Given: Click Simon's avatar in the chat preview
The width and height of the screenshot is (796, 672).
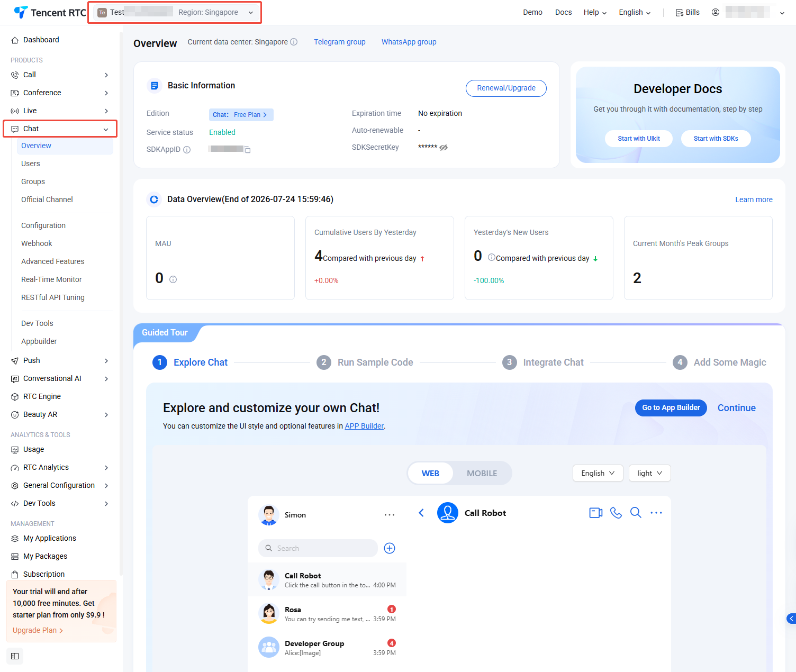Looking at the screenshot, I should [269, 515].
